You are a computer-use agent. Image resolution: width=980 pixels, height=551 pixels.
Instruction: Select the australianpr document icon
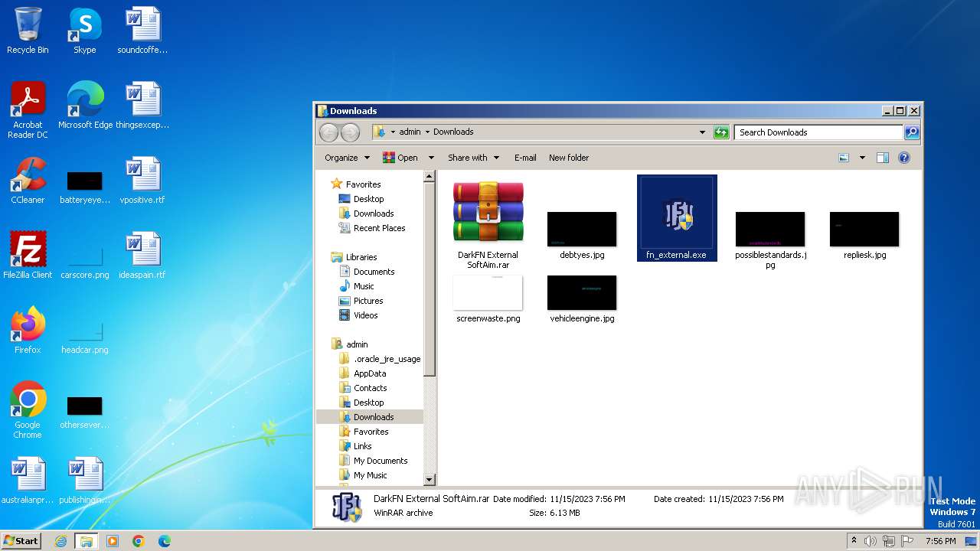(28, 481)
